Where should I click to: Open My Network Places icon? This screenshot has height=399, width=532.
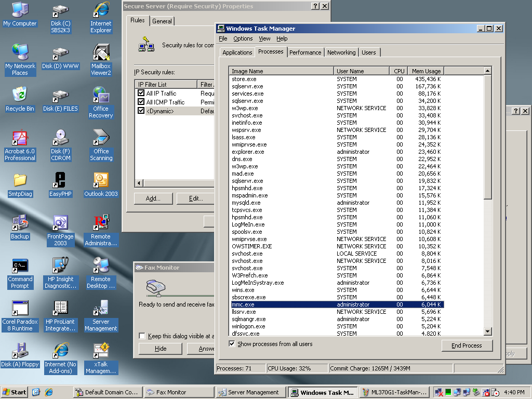20,60
